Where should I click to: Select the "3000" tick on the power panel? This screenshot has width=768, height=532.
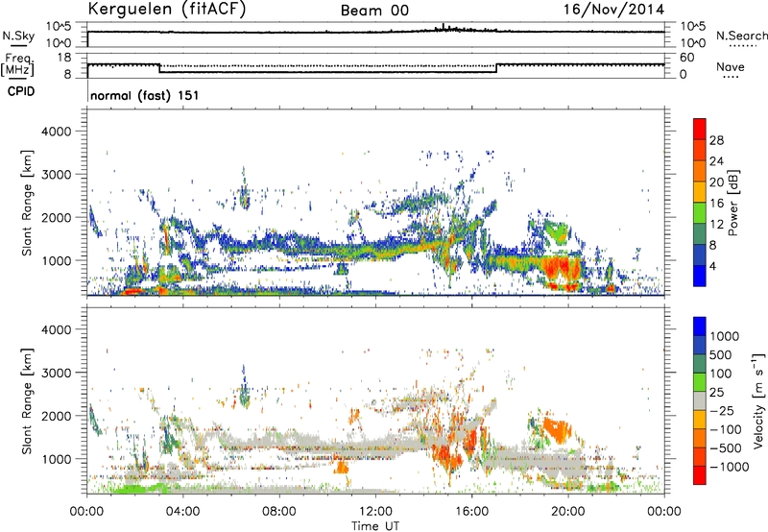pyautogui.click(x=57, y=175)
